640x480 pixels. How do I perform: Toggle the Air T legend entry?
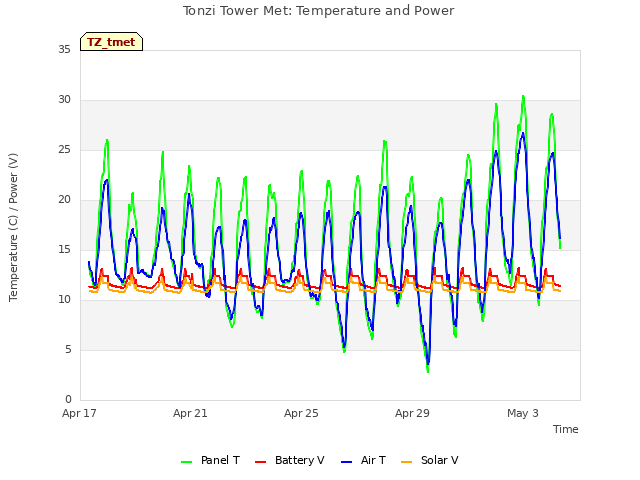pos(363,460)
